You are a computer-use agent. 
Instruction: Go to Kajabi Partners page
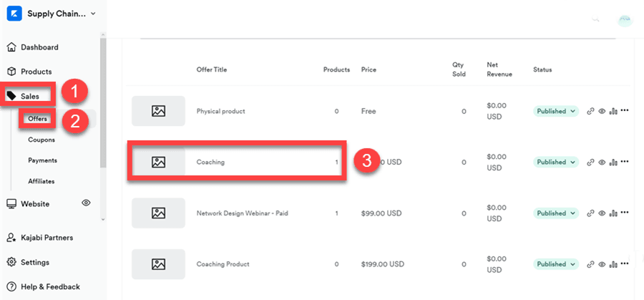[x=47, y=238]
